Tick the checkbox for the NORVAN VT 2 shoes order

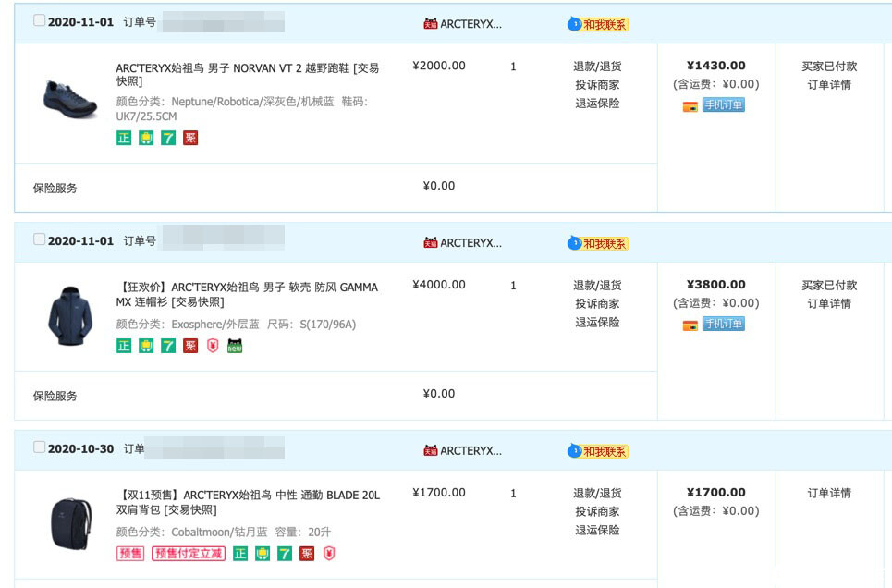pyautogui.click(x=39, y=20)
